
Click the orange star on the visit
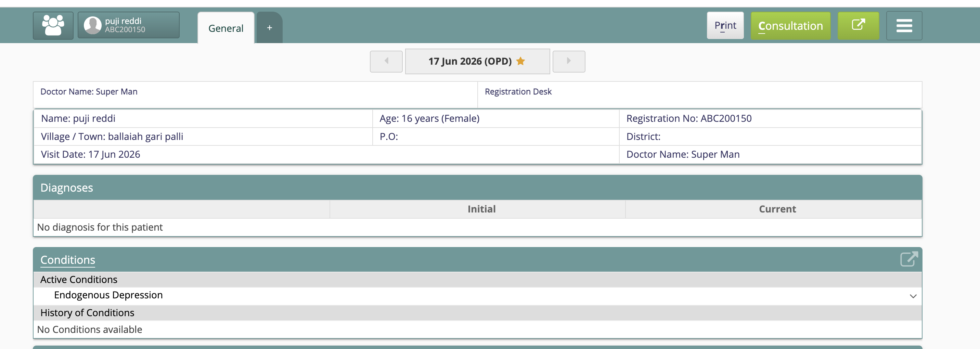click(521, 61)
